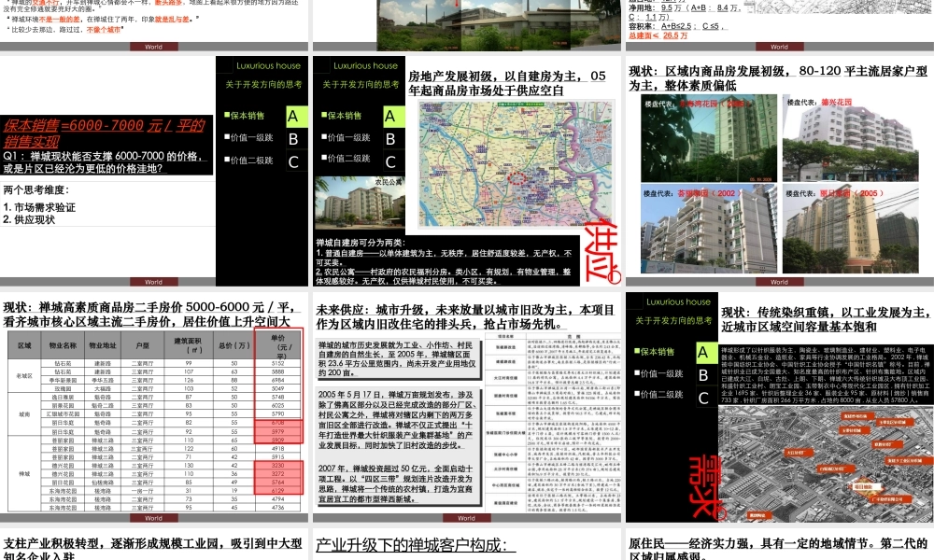The width and height of the screenshot is (934, 560).
Task: Click 价值一级跳 bullet on the 6000-7000 price slide
Action: tap(248, 137)
